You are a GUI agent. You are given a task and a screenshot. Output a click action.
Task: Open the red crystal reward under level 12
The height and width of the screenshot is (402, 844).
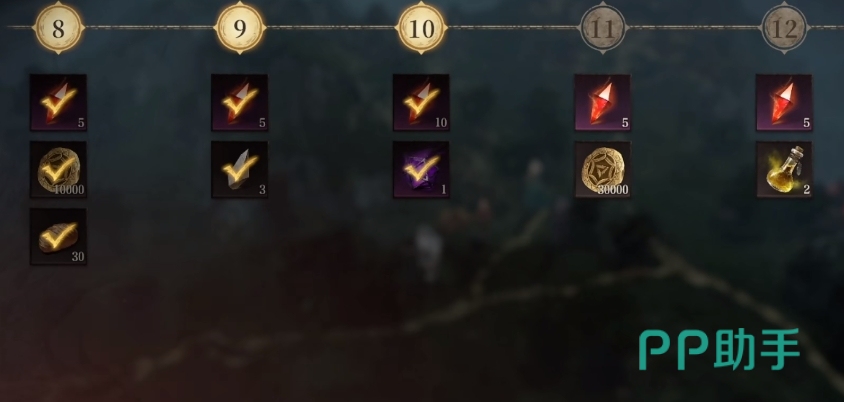click(x=784, y=103)
